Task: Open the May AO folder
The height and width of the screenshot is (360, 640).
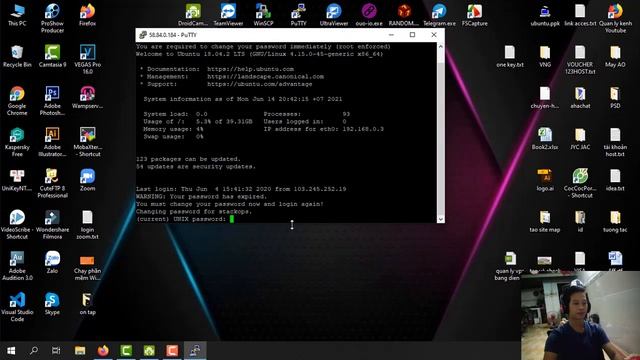Action: pos(615,56)
